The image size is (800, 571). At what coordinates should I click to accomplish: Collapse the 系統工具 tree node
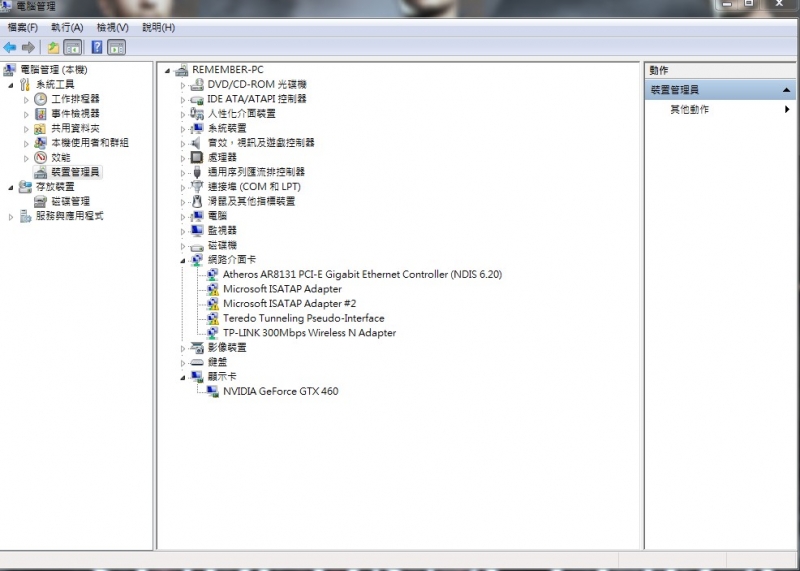point(11,85)
